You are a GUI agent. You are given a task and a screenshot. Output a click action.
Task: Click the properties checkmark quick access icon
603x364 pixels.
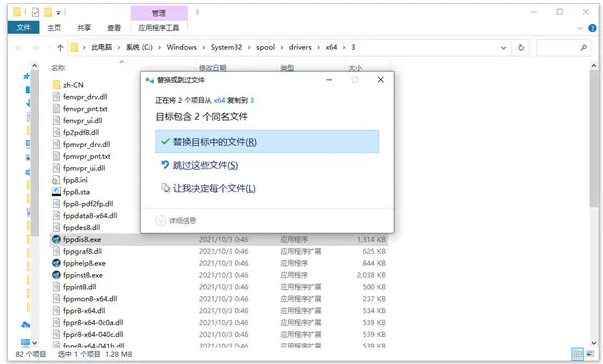35,12
